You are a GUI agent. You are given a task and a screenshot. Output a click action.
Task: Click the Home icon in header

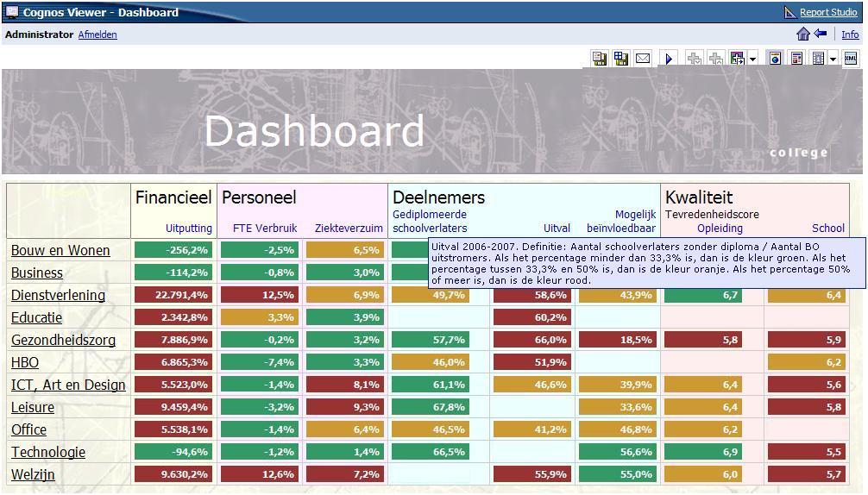click(x=802, y=34)
